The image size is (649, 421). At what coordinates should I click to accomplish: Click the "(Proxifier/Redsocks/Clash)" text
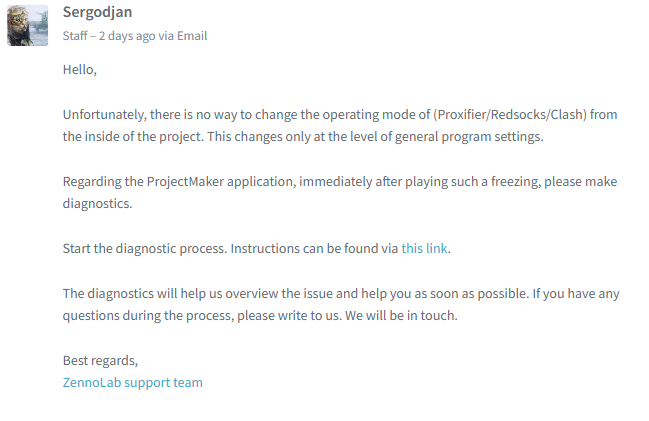pyautogui.click(x=508, y=115)
